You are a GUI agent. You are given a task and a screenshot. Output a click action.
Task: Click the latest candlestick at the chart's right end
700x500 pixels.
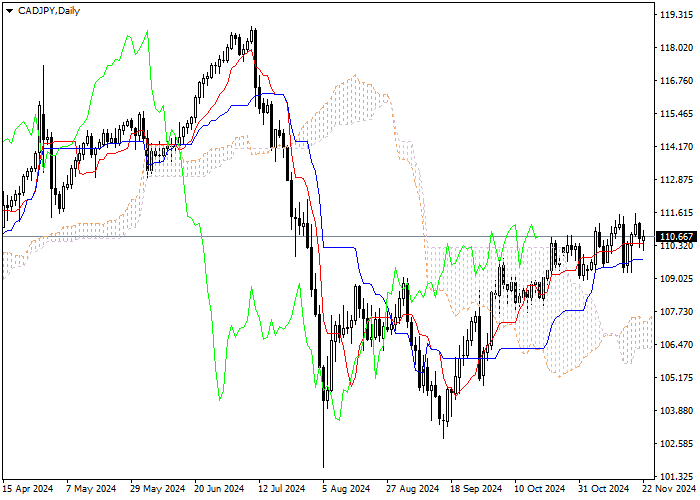[643, 240]
